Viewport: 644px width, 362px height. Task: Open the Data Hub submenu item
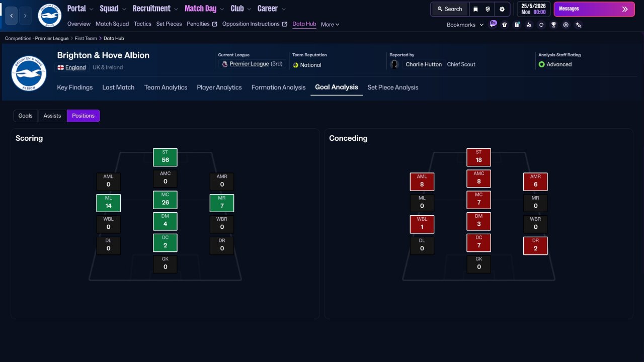304,24
